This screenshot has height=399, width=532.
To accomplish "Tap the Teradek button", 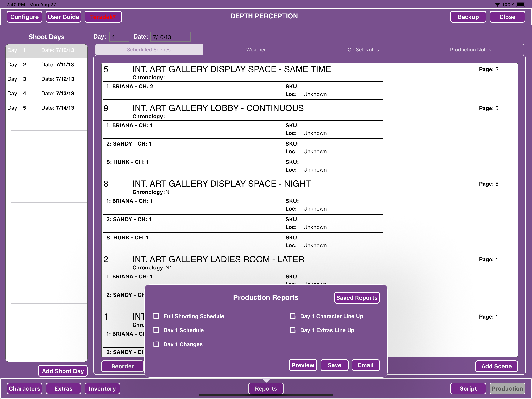I will coord(103,17).
